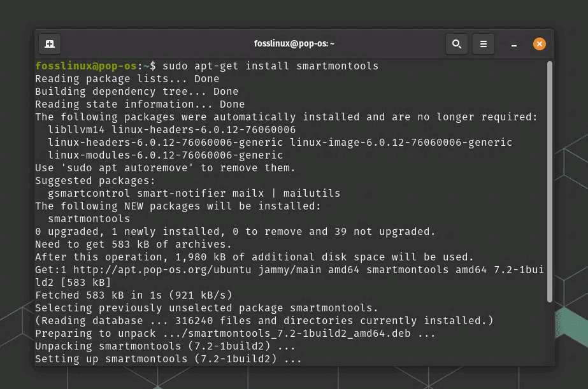Open a new terminal tab with the plus icon
The width and height of the screenshot is (588, 389).
coord(50,44)
